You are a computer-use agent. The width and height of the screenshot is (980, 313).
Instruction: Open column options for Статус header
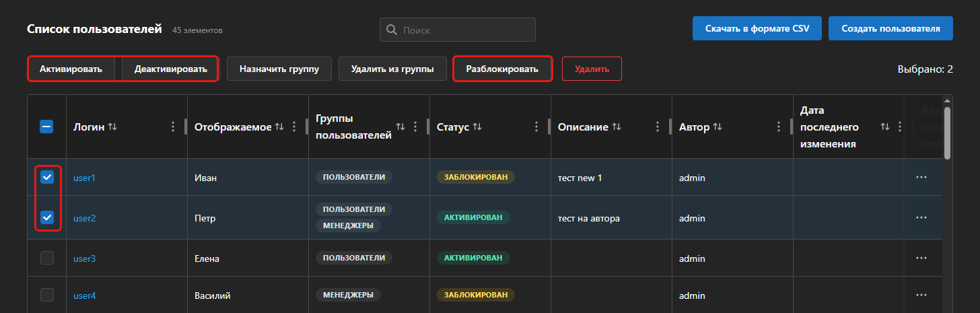536,127
